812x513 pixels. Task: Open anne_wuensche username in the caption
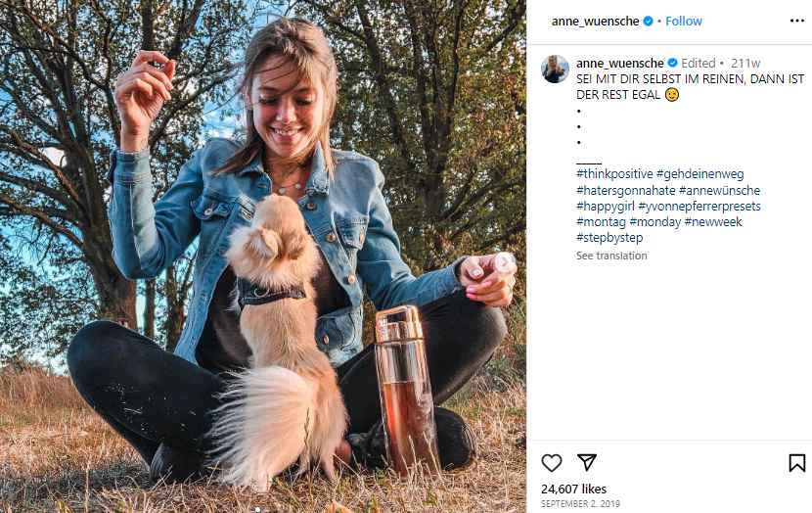point(620,64)
